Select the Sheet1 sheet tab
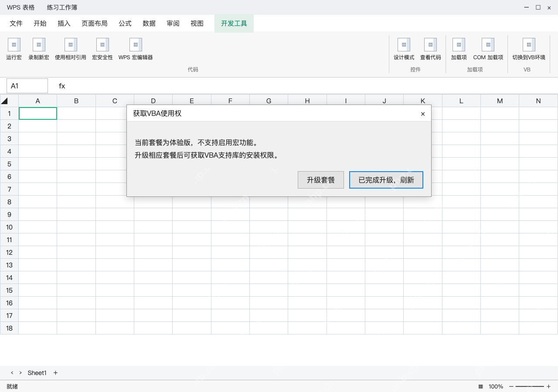Screen dimensions: 558x392 [x=37, y=373]
